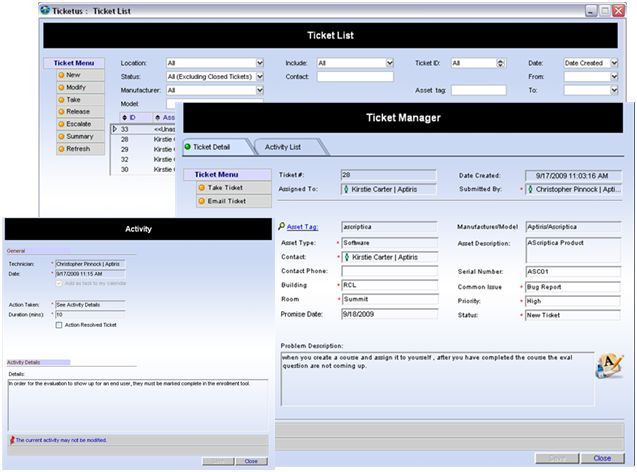The height and width of the screenshot is (472, 637).
Task: Open the Status filter dropdown
Action: click(x=260, y=76)
